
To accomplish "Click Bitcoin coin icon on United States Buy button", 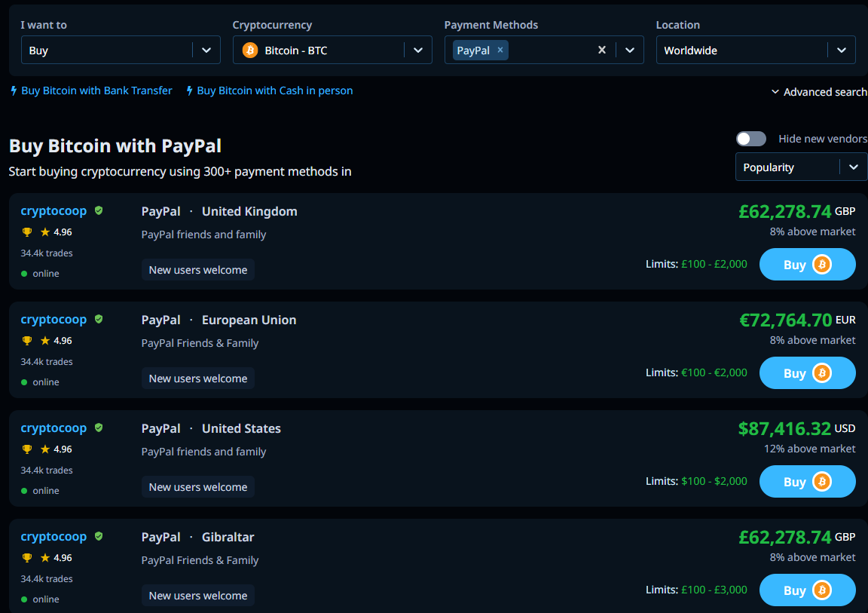I will pos(822,482).
